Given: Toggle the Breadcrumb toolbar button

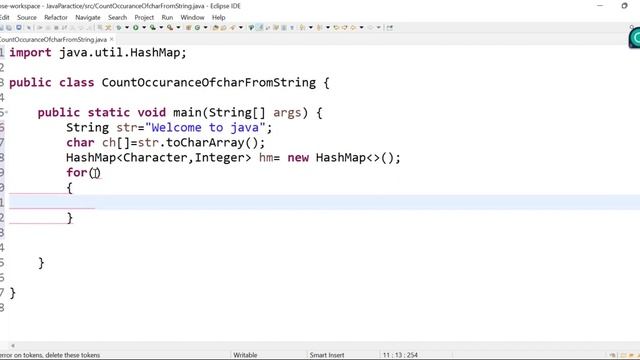Looking at the screenshot, I should [251, 28].
